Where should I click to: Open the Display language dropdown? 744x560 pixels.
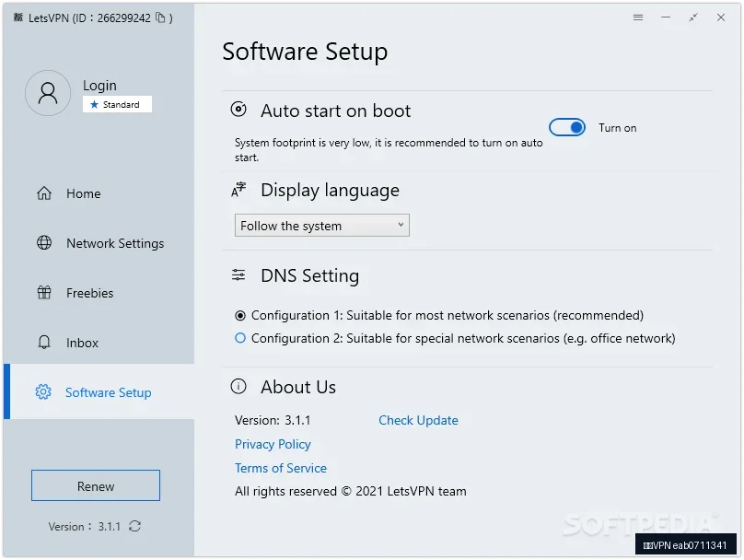321,226
